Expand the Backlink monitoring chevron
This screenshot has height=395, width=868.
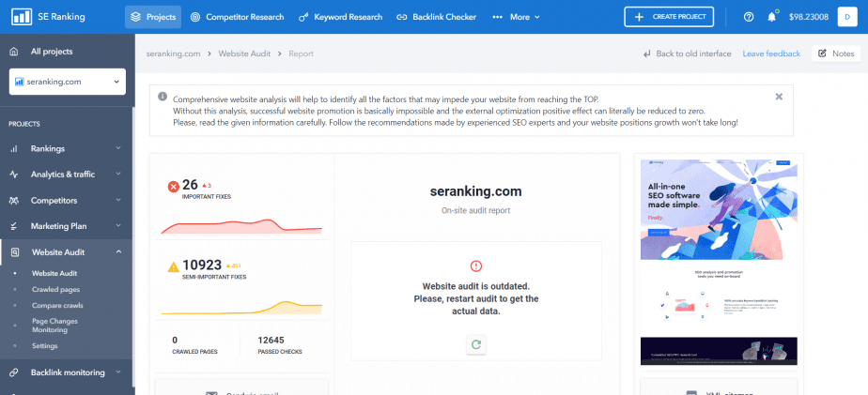[x=118, y=372]
